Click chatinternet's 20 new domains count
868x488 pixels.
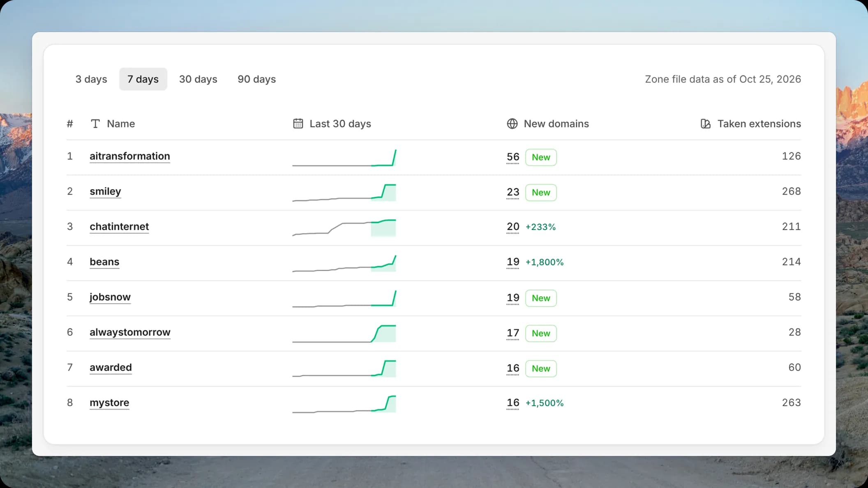(x=513, y=227)
